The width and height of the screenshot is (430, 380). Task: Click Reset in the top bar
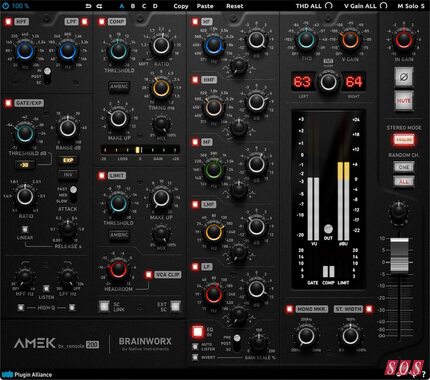[235, 6]
